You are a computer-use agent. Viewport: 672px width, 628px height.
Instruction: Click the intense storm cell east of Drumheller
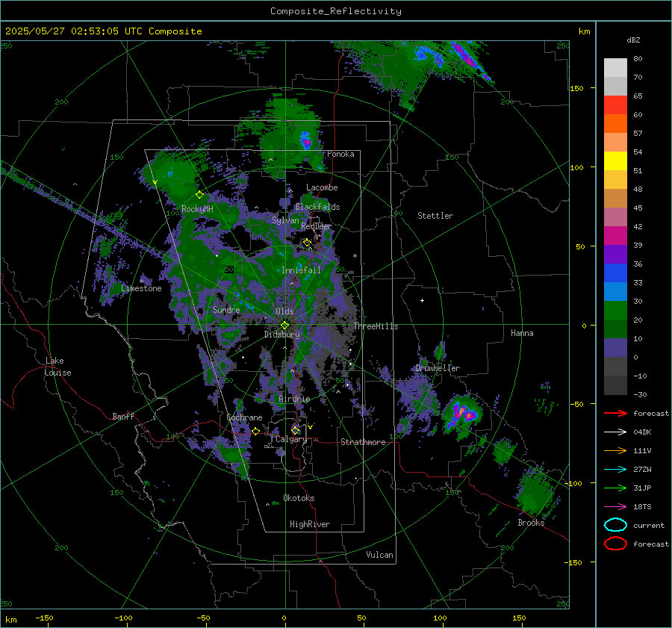tap(463, 414)
